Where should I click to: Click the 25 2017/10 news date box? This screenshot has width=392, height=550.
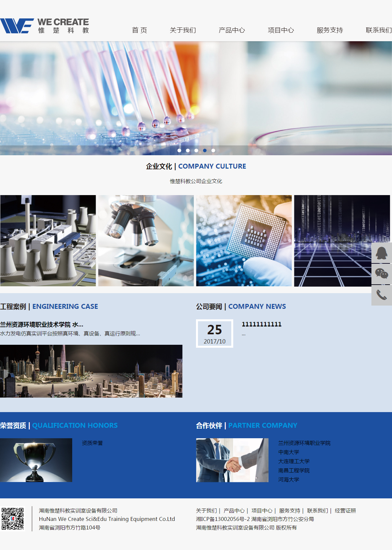[x=215, y=333]
